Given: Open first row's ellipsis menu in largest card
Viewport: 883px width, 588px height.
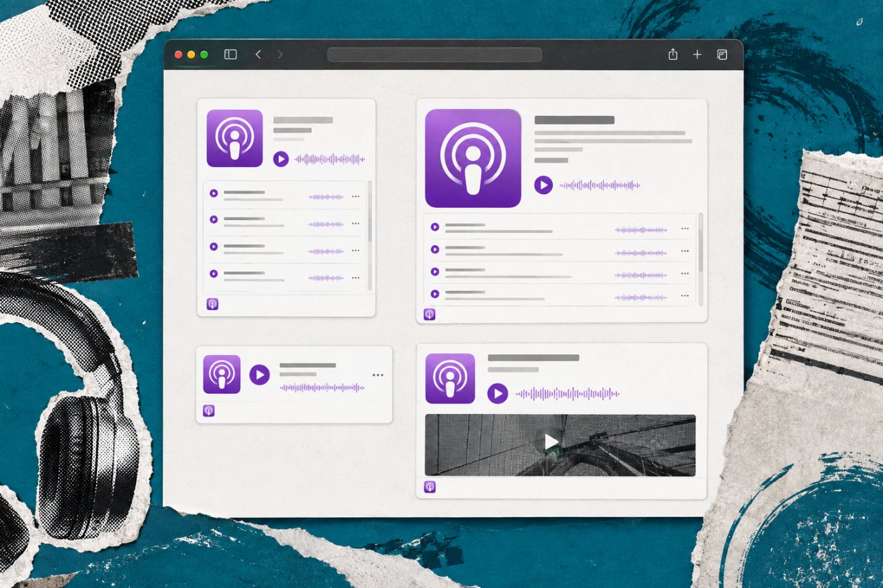Looking at the screenshot, I should coord(685,229).
